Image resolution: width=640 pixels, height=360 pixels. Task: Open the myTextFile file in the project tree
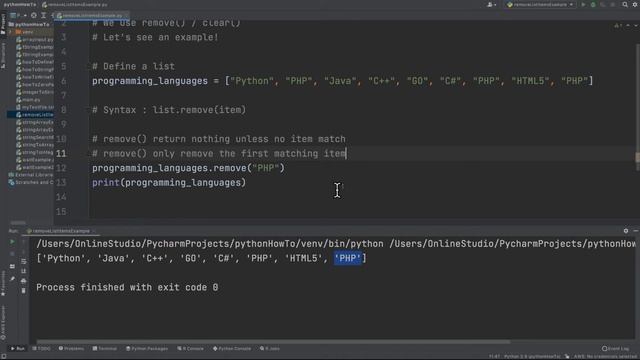[35, 107]
